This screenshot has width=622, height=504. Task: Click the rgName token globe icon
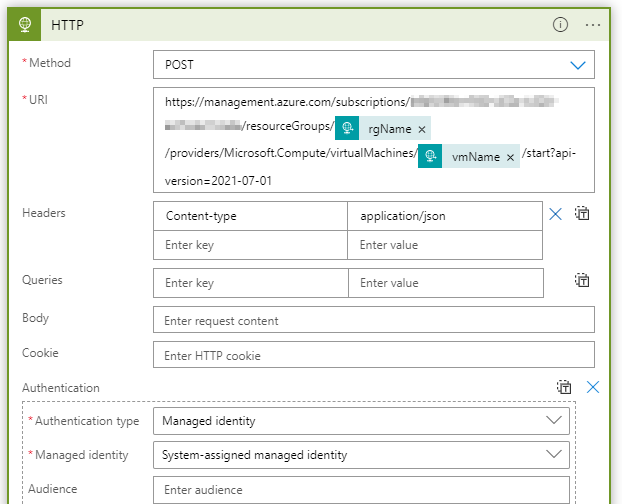(347, 128)
